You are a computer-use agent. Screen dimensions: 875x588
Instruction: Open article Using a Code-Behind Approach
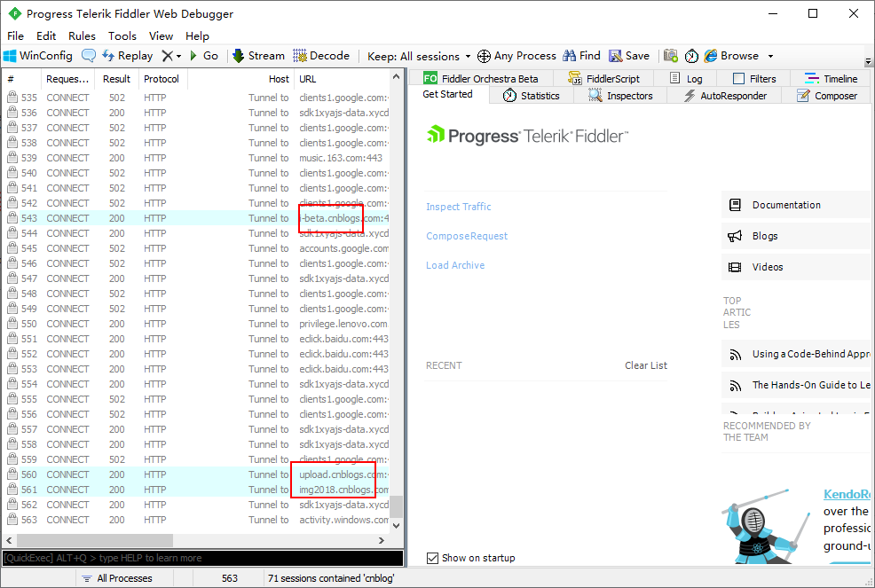pos(796,354)
